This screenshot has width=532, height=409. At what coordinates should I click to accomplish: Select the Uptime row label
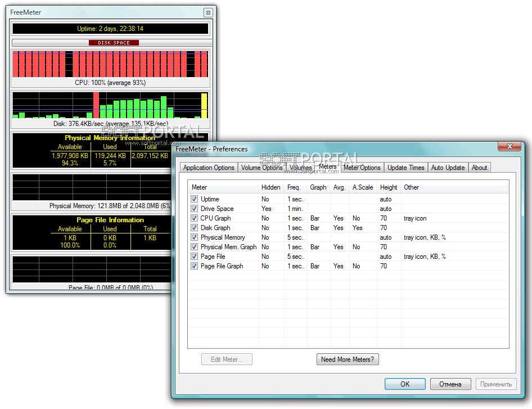[210, 199]
